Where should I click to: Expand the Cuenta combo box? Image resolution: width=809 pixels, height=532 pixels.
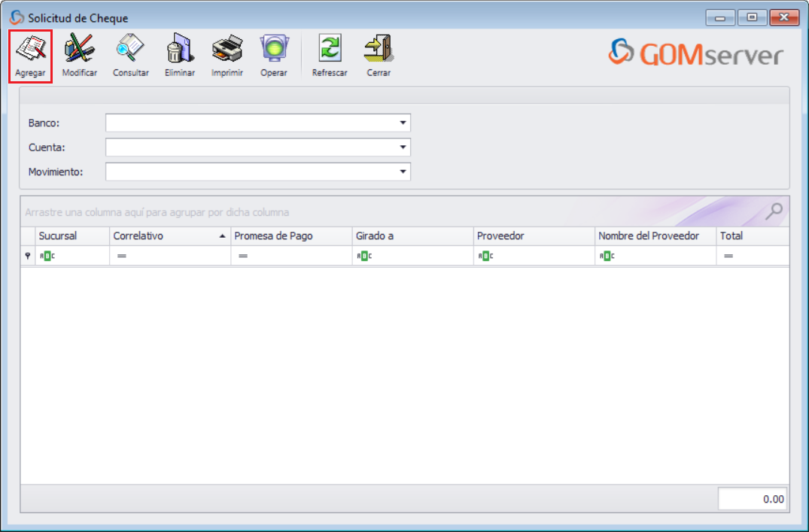click(x=403, y=147)
